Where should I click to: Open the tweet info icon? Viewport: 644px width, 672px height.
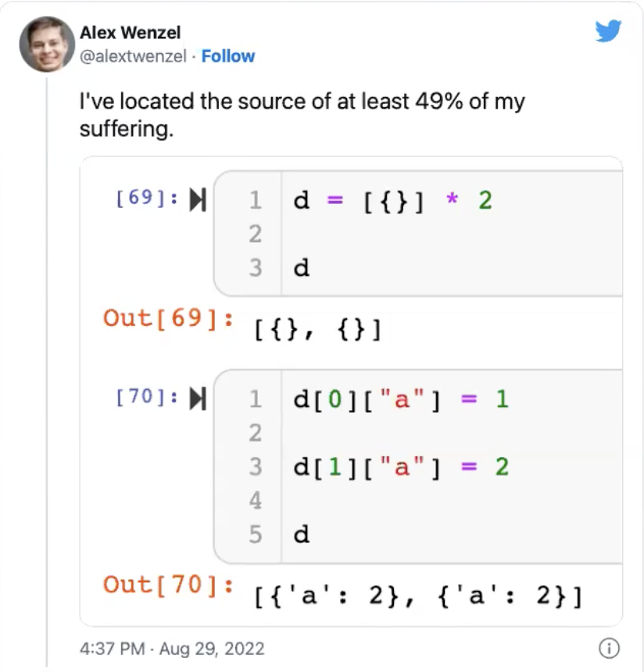[x=608, y=648]
